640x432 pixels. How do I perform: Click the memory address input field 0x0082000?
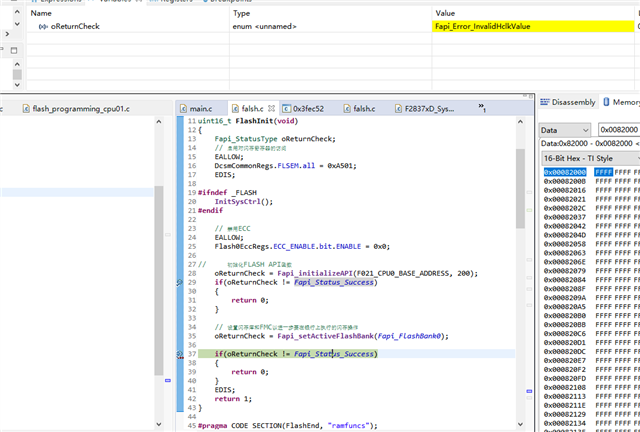pos(620,130)
